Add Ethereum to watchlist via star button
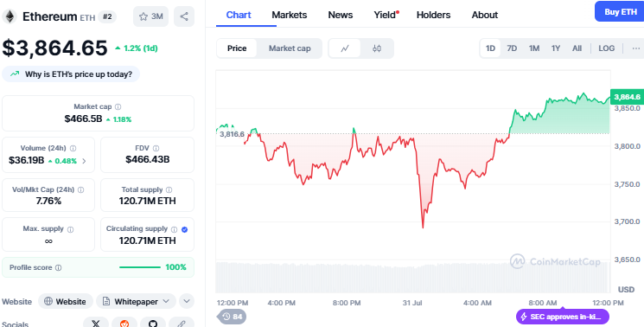This screenshot has height=327, width=644. [150, 16]
